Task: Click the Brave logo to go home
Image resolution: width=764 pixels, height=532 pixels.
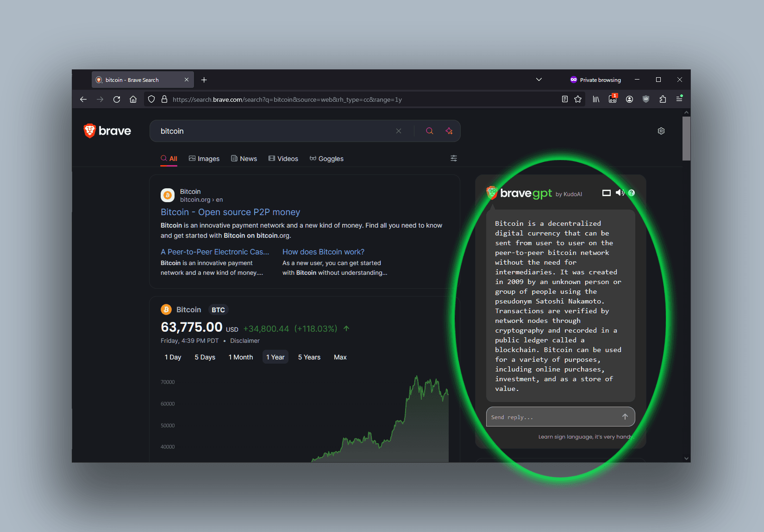Action: click(107, 131)
